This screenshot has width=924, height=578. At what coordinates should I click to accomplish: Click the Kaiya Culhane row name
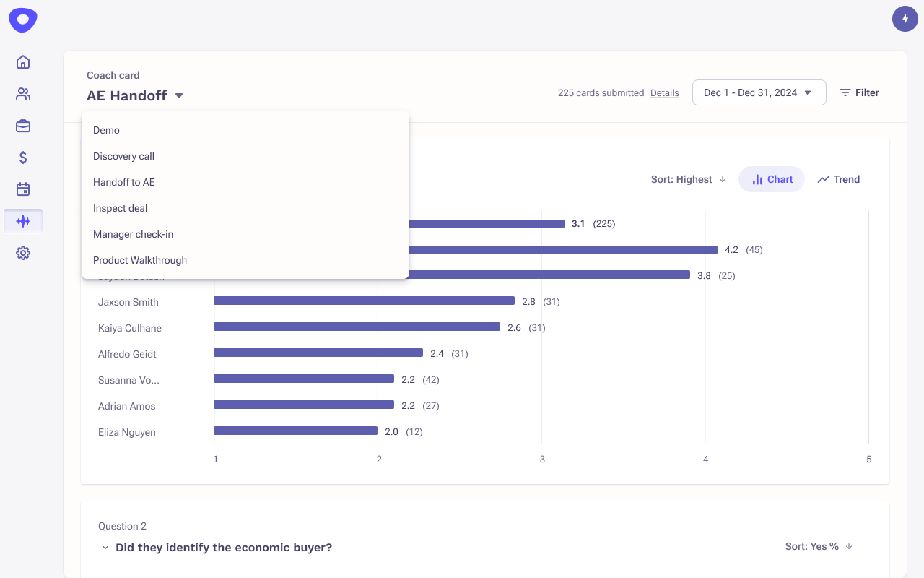(130, 328)
